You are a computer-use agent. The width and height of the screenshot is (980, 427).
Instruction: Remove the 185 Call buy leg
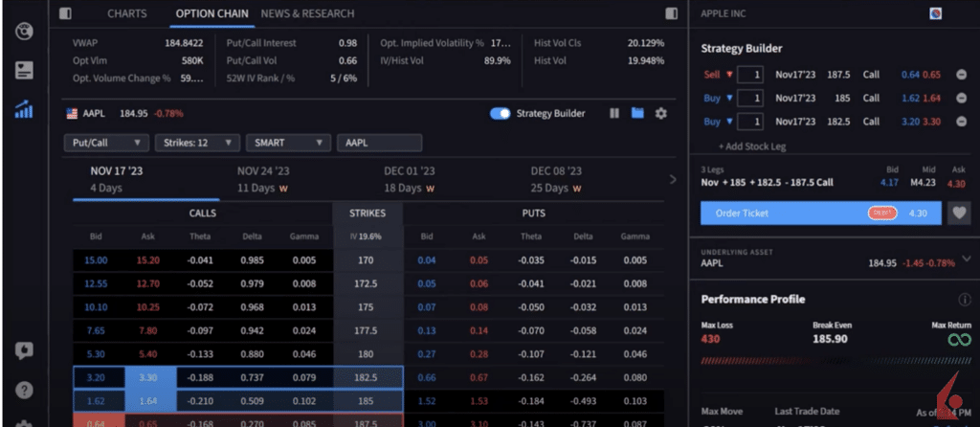[x=961, y=99]
